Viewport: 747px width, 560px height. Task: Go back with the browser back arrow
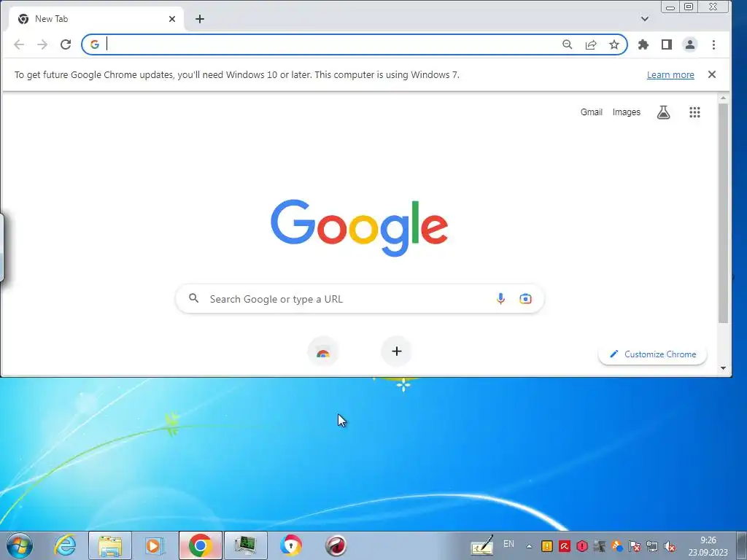click(x=19, y=44)
